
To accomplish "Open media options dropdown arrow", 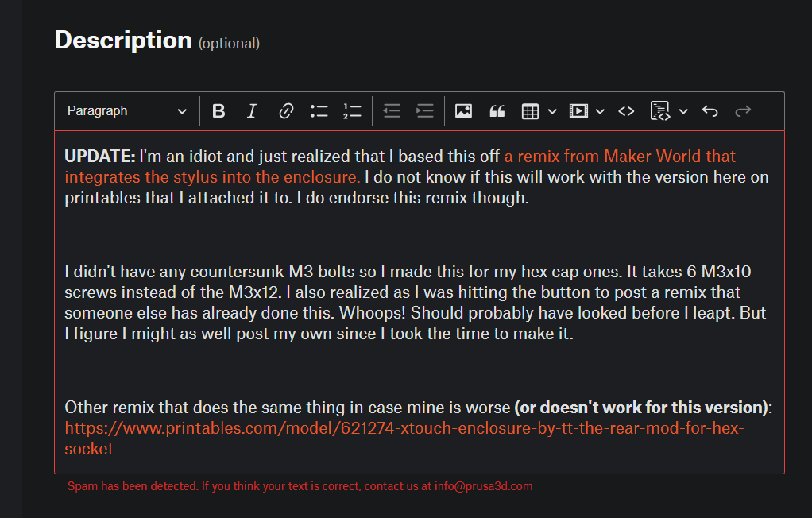I will click(x=600, y=111).
